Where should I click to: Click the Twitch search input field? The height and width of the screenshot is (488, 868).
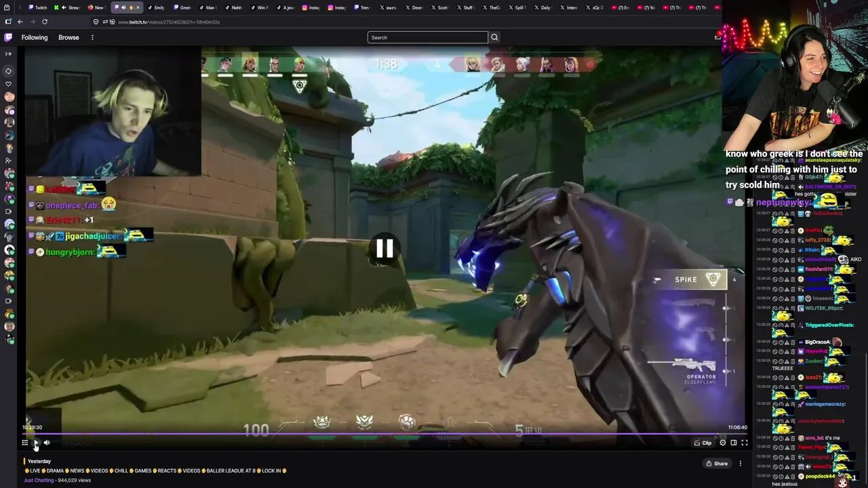(x=427, y=37)
